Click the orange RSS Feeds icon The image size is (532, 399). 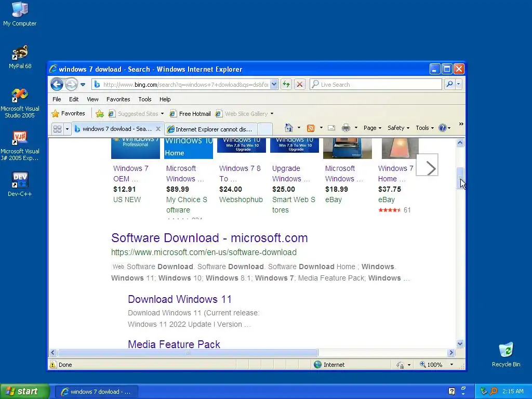pos(311,128)
